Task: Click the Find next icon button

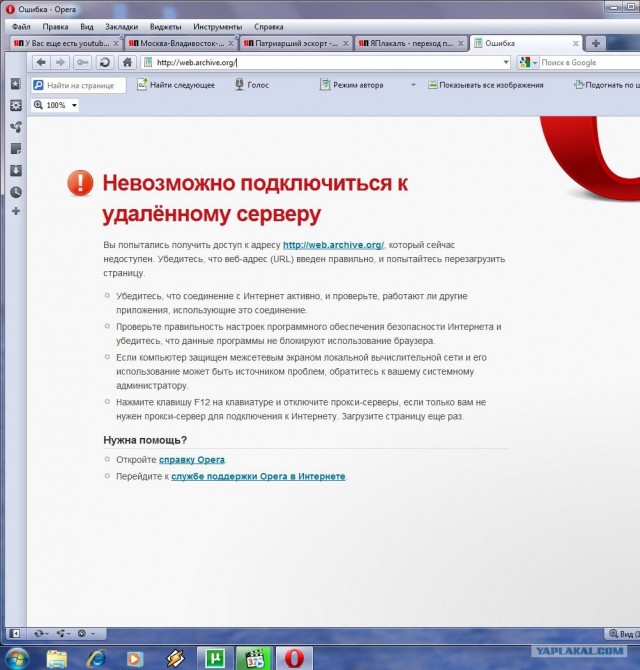Action: (176, 85)
